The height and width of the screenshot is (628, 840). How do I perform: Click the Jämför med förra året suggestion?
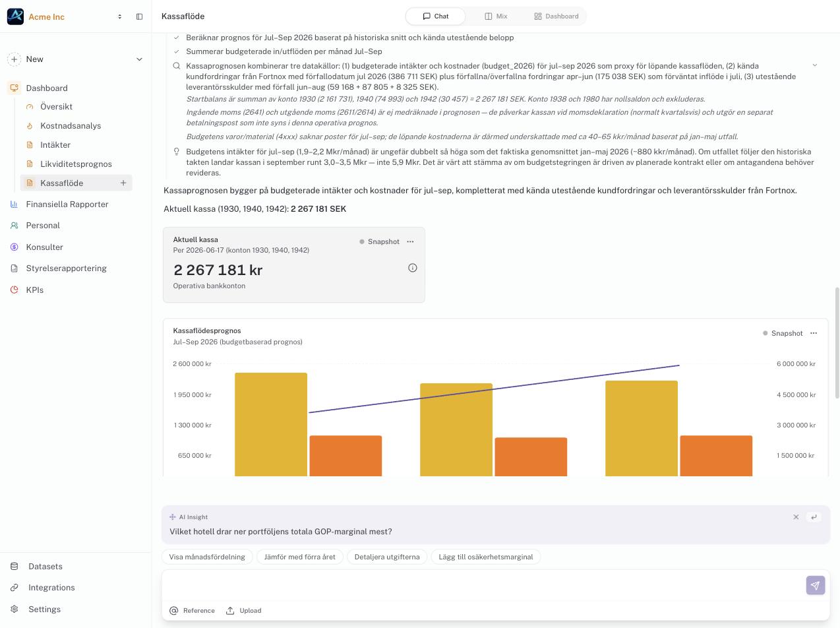tap(299, 557)
